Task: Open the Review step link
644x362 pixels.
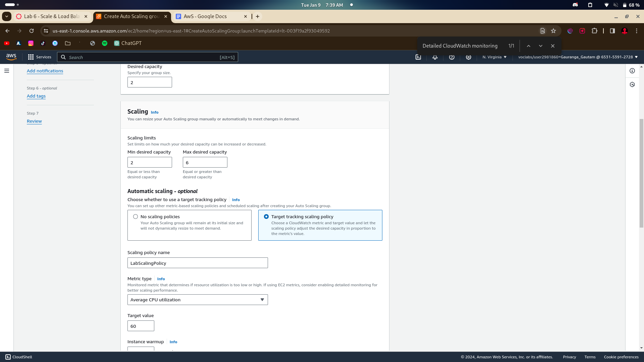Action: 34,121
